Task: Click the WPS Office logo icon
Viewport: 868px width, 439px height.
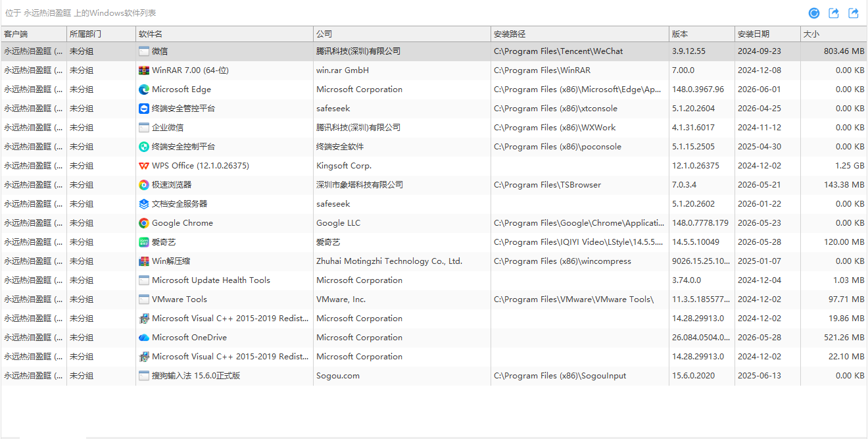Action: tap(144, 166)
